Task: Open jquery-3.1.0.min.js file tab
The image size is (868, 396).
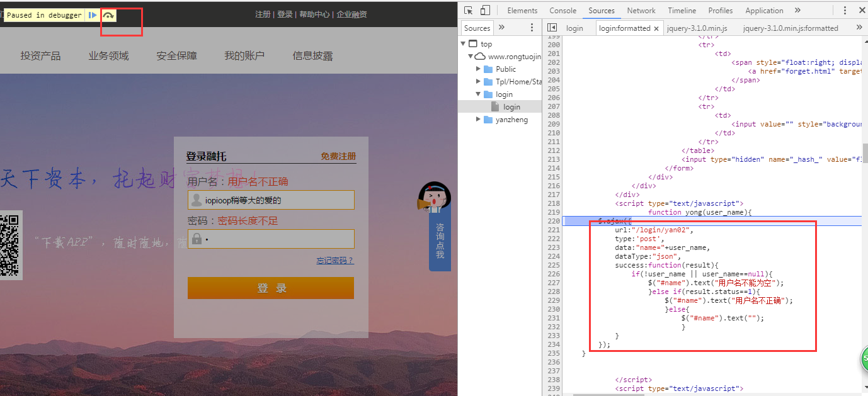Action: (697, 28)
